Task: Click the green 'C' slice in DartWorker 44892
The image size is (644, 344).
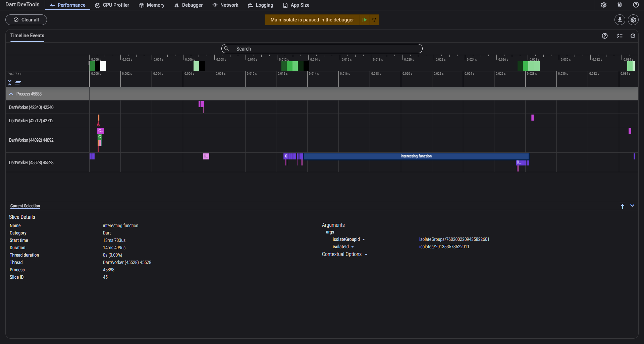Action: 100,137
